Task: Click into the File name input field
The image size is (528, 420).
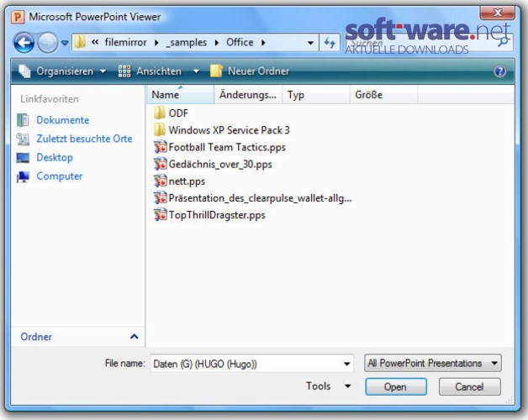Action: tap(246, 364)
